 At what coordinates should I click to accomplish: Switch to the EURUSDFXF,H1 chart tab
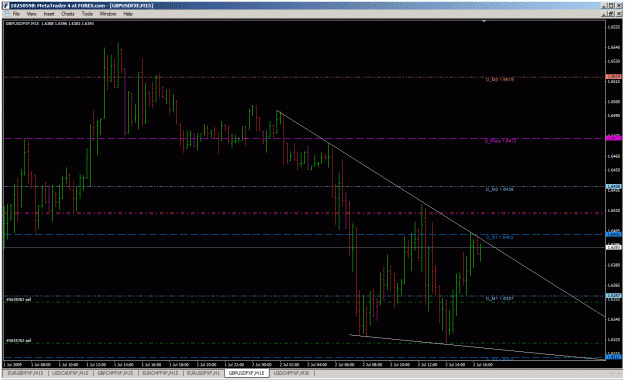click(x=203, y=373)
